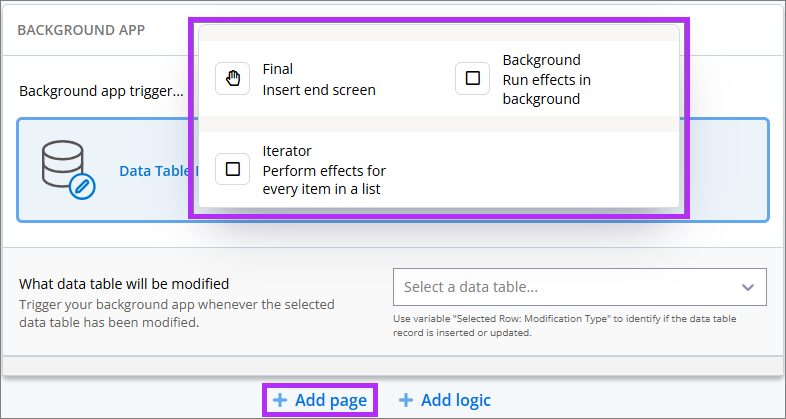Click the 'BACKGROUND APP' header text
Viewport: 786px width, 419px height.
pos(81,30)
